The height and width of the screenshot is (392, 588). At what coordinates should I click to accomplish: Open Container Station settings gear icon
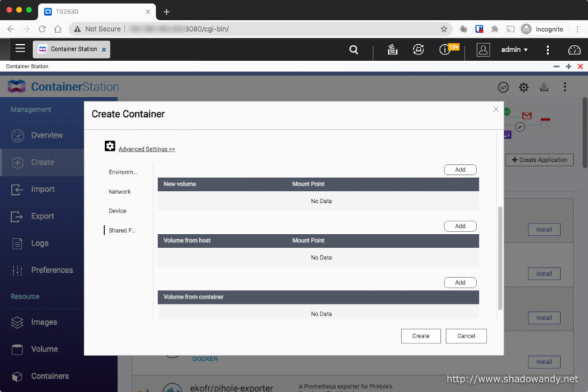(x=523, y=87)
